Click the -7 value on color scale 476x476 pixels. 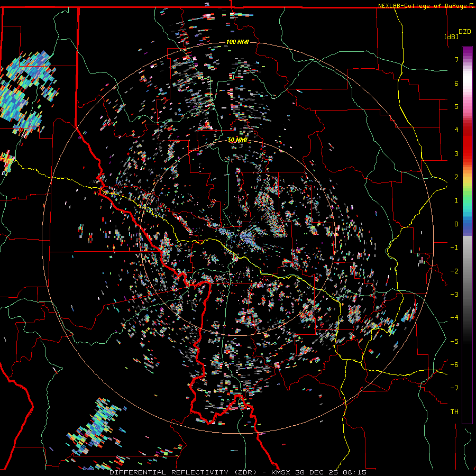tap(454, 388)
